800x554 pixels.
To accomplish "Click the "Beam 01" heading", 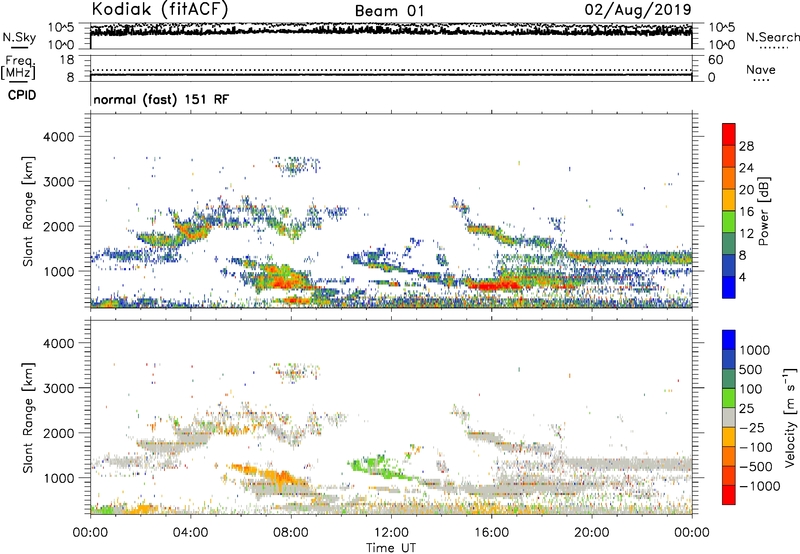I will [389, 11].
